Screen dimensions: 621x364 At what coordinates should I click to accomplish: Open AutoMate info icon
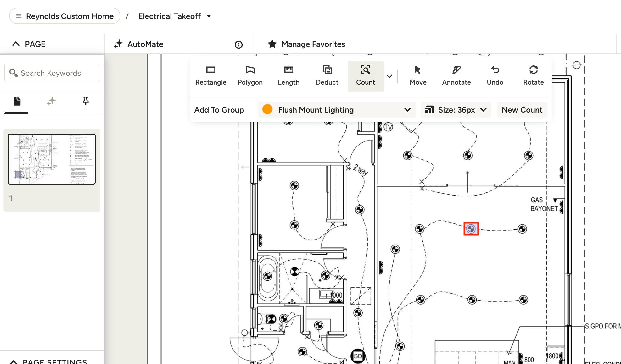[x=238, y=45]
